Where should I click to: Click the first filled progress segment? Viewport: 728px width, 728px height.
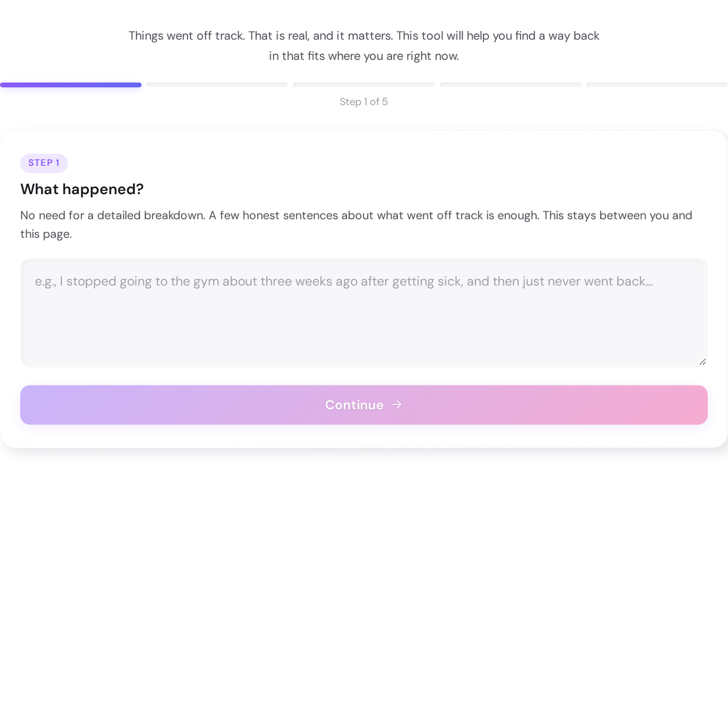pyautogui.click(x=70, y=84)
